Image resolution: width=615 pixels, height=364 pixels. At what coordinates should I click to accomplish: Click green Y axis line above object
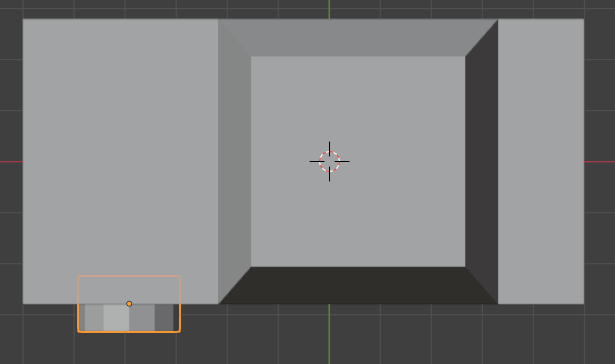(x=329, y=9)
